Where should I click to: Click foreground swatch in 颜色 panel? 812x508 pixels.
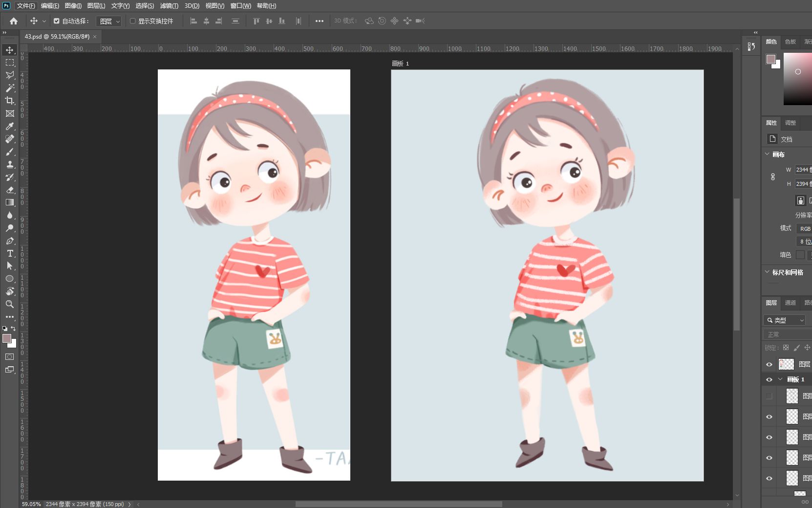[771, 59]
